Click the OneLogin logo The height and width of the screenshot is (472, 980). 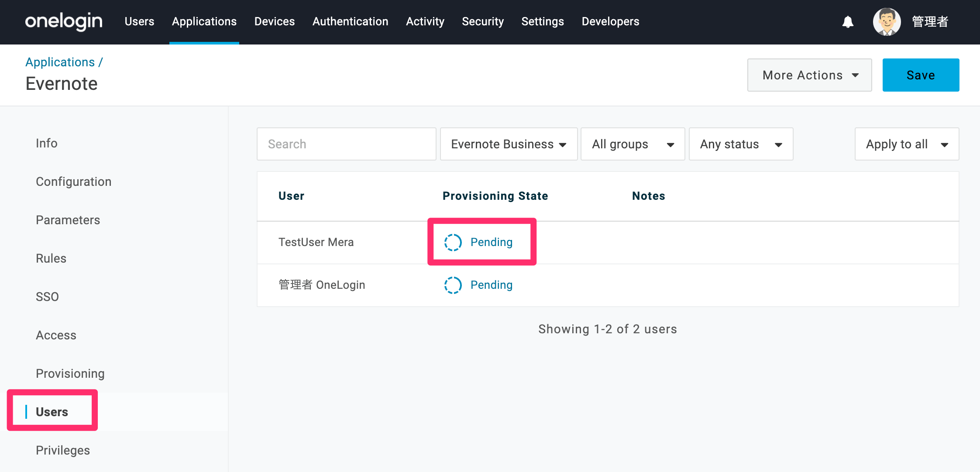pos(64,21)
